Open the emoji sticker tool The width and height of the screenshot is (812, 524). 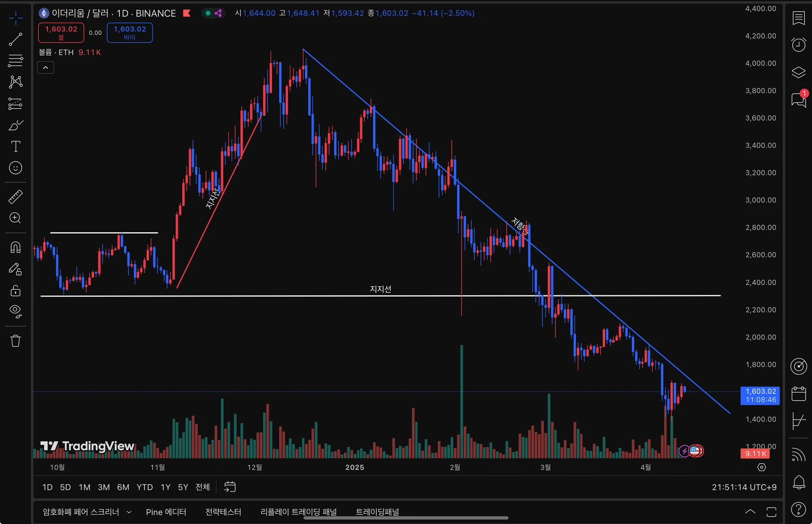click(16, 168)
